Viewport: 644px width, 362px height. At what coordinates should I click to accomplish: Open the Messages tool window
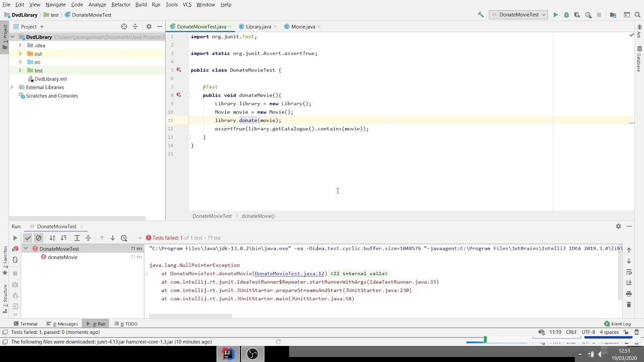point(62,324)
